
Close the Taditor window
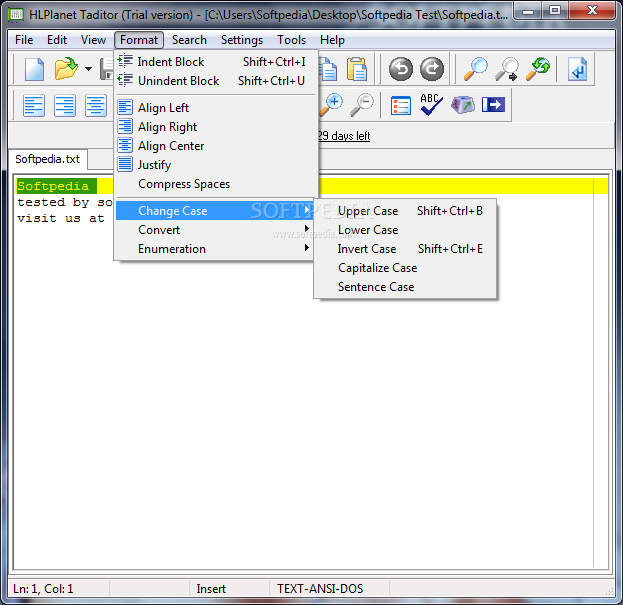pos(592,11)
